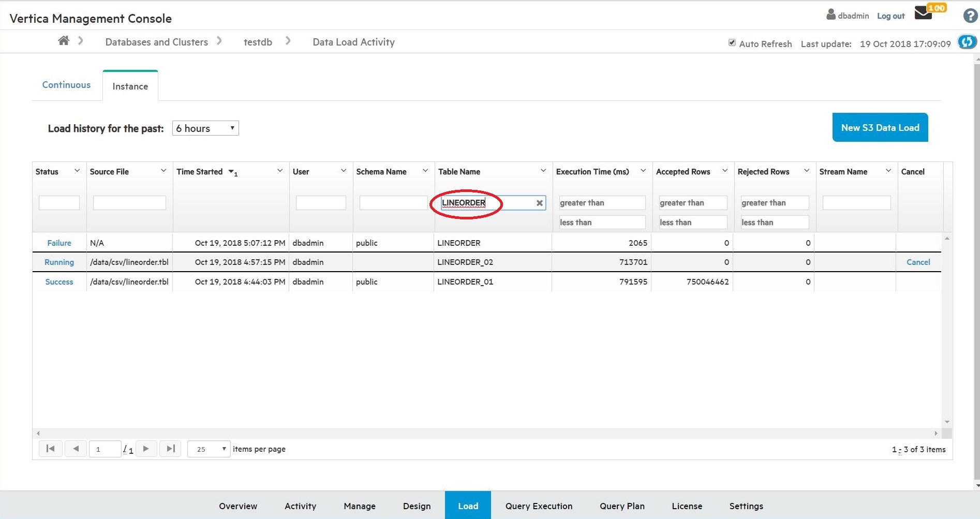The height and width of the screenshot is (519, 980).
Task: Go to the next results page
Action: (x=146, y=449)
